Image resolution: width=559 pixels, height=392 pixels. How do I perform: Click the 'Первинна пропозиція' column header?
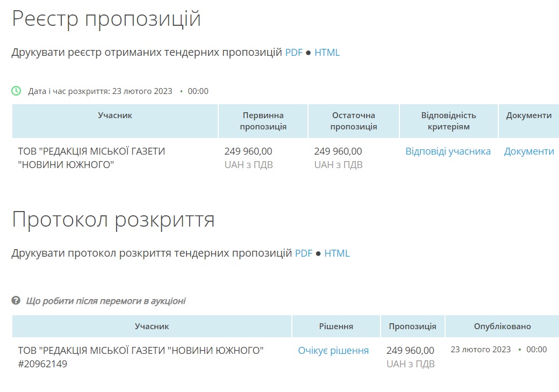coord(263,121)
